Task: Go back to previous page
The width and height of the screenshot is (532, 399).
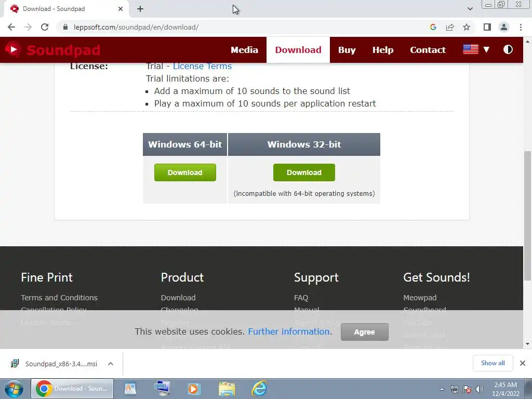Action: 11,27
